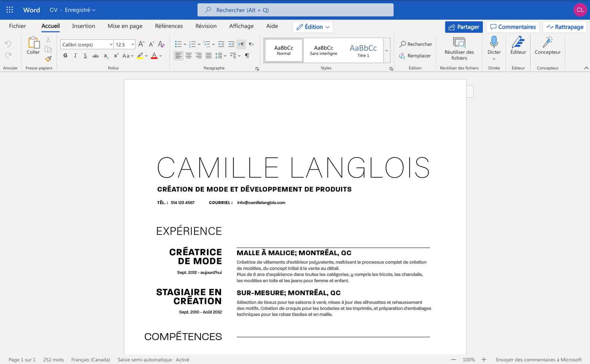The height and width of the screenshot is (364, 590).
Task: Open the font color picker arrow
Action: [161, 56]
